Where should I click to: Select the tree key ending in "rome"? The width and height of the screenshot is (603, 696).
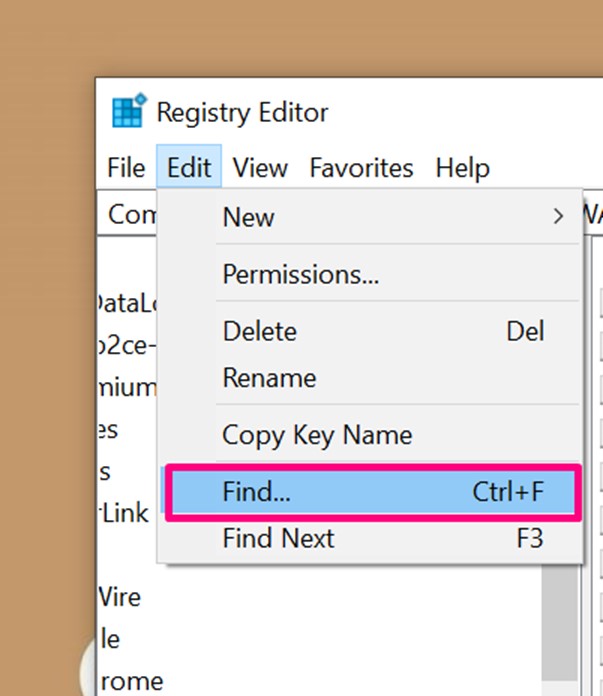tap(130, 681)
